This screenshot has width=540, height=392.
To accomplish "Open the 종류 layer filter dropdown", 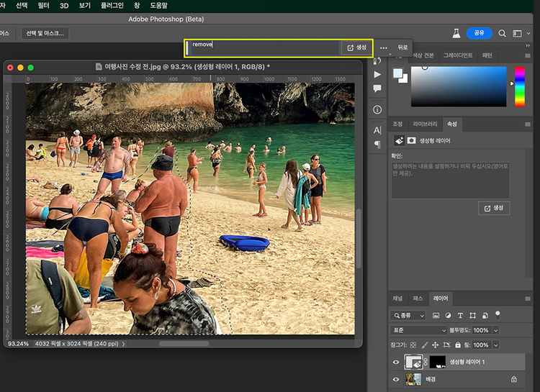I will pos(408,316).
